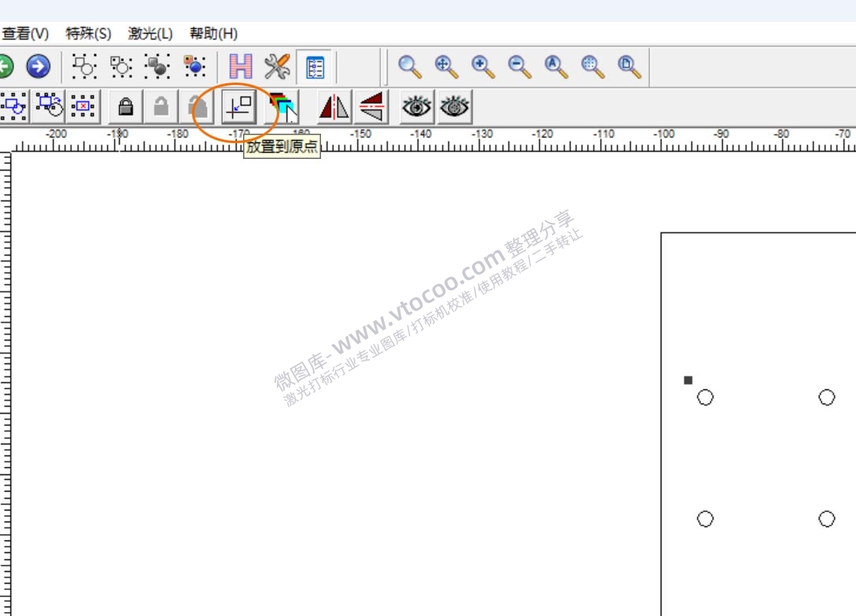Open the 激光(L) menu
Image resolution: width=856 pixels, height=616 pixels.
(x=150, y=34)
